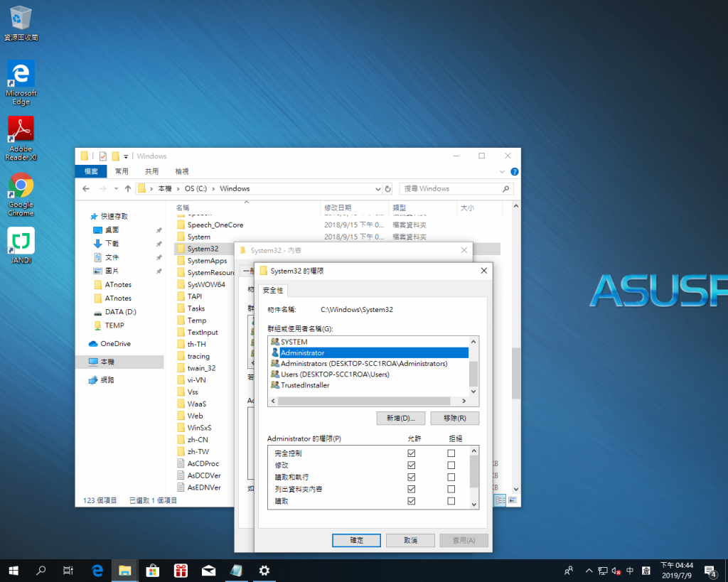Screen dimensions: 728x582
Task: Click 確定 button in permissions dialog
Action: 357,540
